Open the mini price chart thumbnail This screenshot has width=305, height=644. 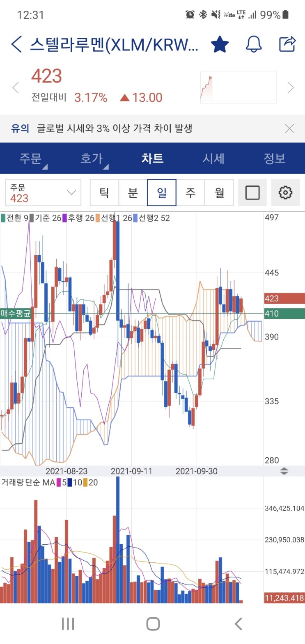coord(238,87)
